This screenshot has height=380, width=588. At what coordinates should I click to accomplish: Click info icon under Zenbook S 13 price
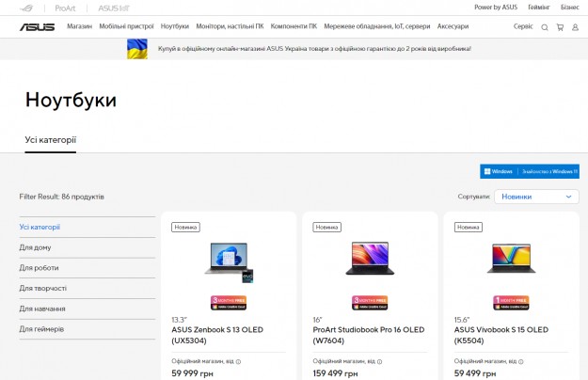click(x=238, y=361)
